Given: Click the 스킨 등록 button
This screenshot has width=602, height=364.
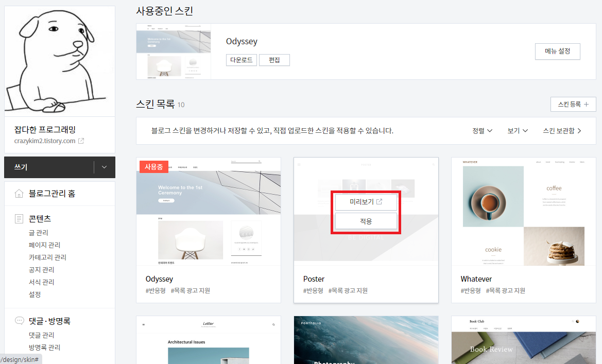Looking at the screenshot, I should pos(573,104).
